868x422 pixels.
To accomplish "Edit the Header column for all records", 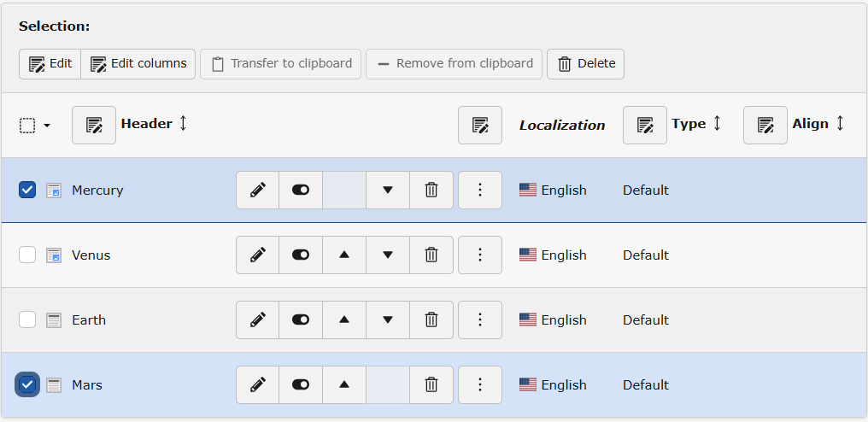I will 94,126.
